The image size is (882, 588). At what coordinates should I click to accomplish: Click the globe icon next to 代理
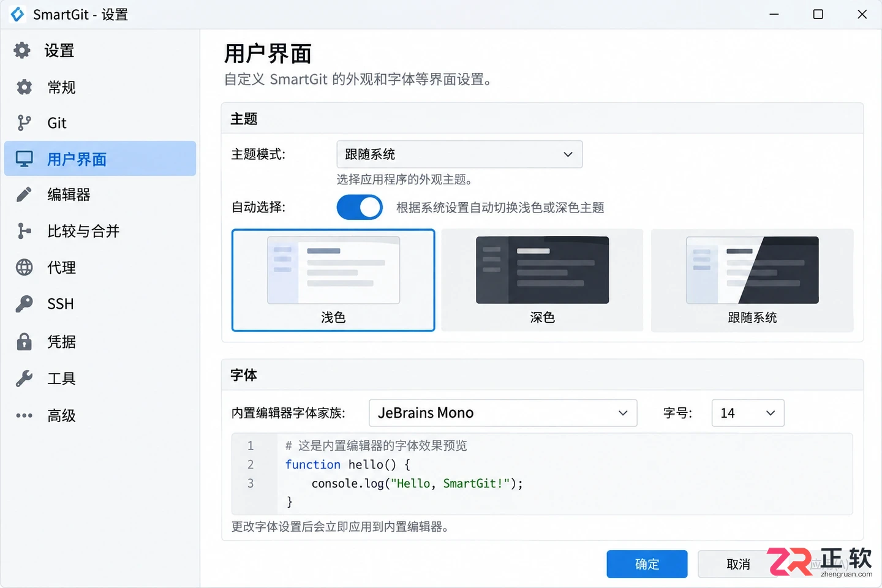pos(24,267)
